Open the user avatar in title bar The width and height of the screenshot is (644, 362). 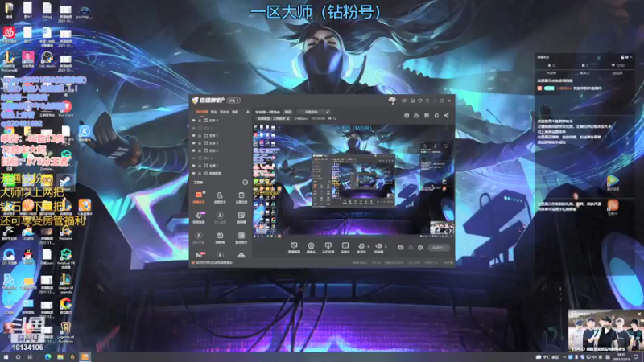pos(392,100)
